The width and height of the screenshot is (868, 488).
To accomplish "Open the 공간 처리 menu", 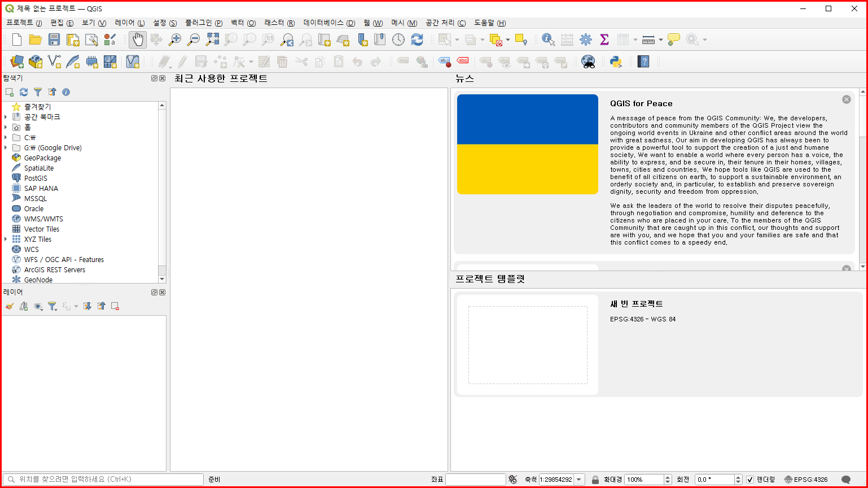I will pos(445,23).
